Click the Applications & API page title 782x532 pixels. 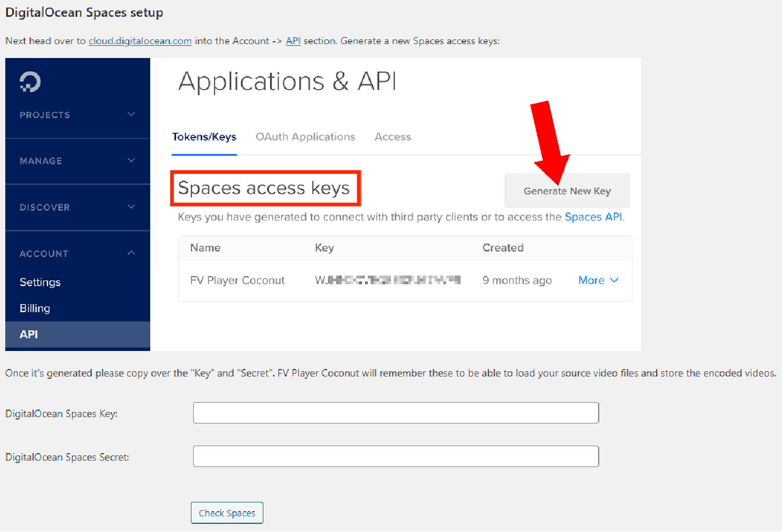point(287,81)
